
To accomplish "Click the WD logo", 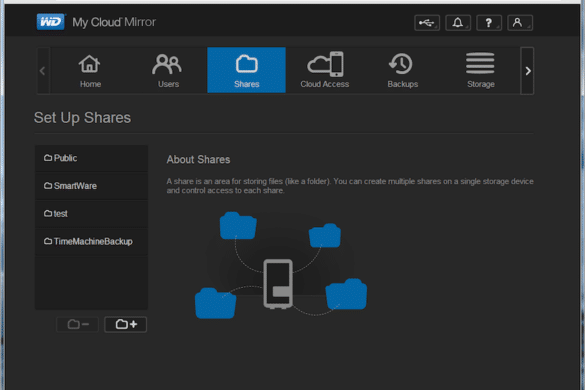I will click(x=50, y=22).
